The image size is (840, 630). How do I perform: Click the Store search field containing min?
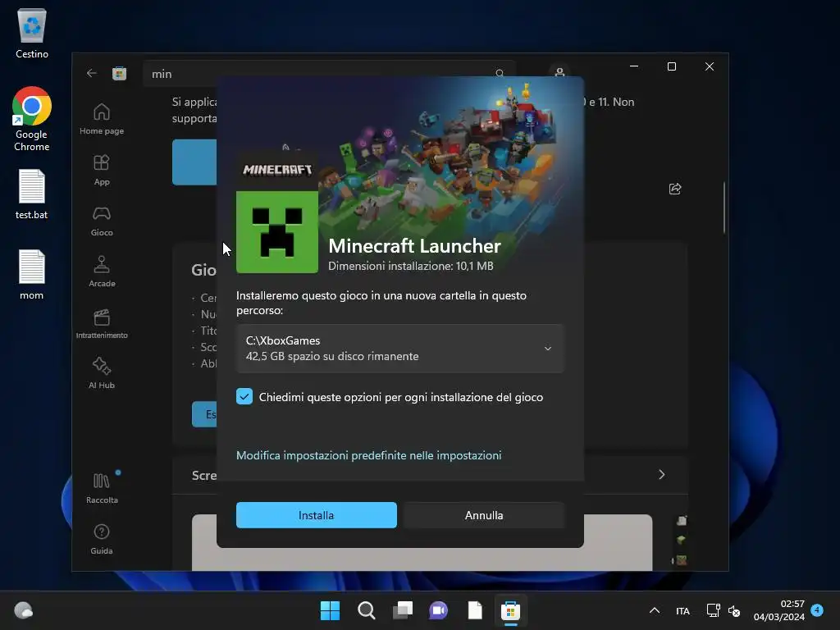pyautogui.click(x=329, y=74)
